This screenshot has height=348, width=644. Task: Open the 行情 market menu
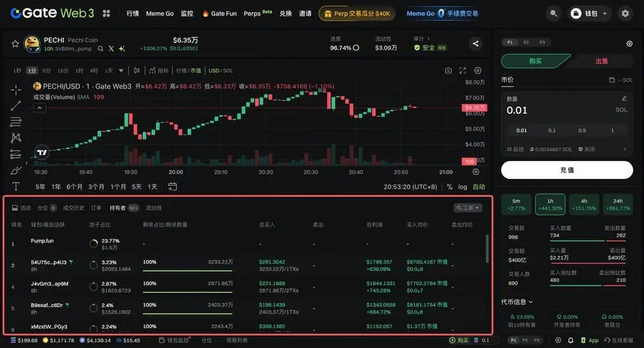click(133, 14)
